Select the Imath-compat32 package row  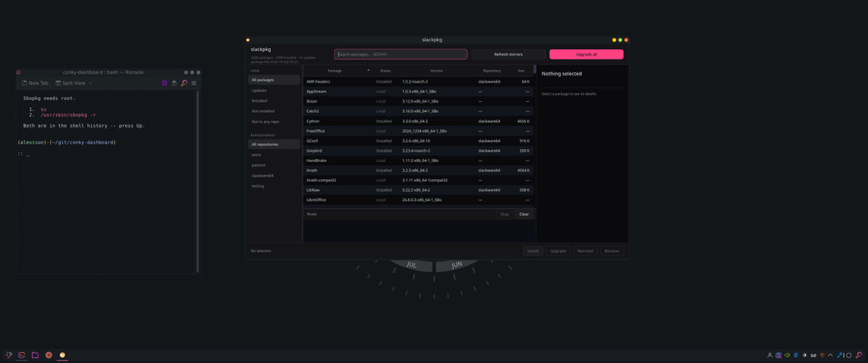click(x=418, y=180)
